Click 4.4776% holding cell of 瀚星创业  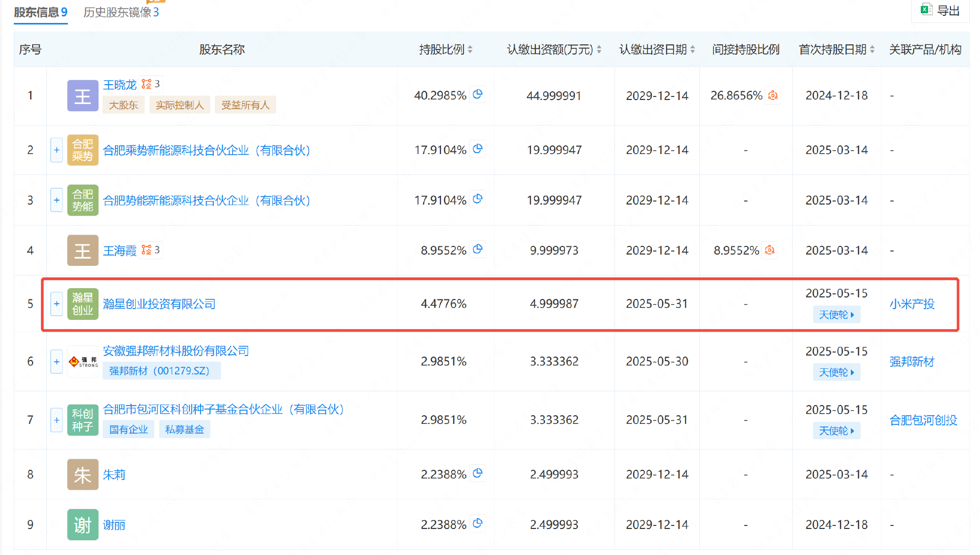(444, 304)
